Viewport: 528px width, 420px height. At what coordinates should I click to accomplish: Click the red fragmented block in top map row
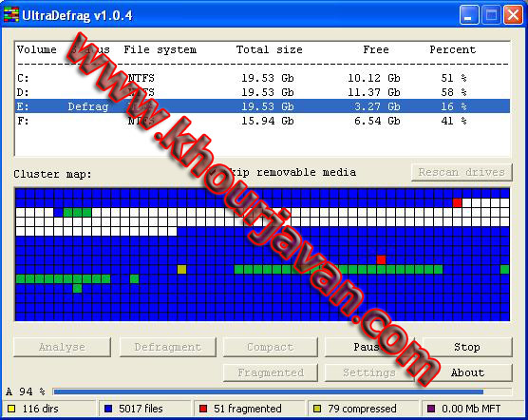[x=457, y=202]
